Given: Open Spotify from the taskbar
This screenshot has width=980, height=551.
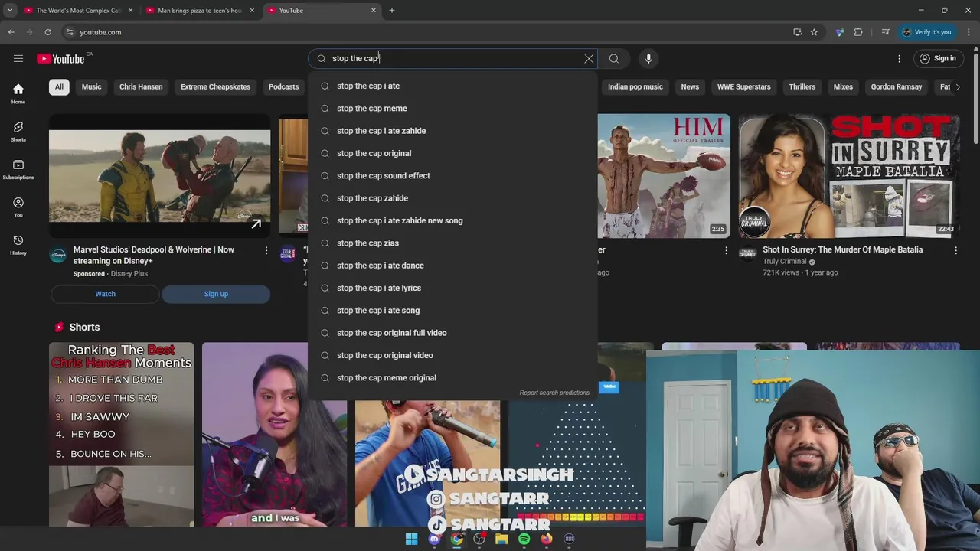Looking at the screenshot, I should pos(524,539).
